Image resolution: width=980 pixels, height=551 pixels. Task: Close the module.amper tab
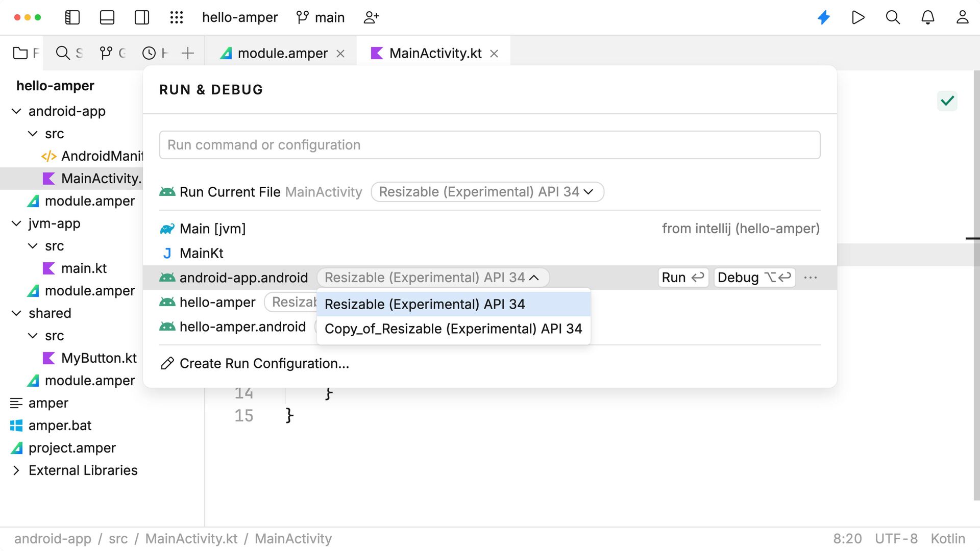pos(340,54)
